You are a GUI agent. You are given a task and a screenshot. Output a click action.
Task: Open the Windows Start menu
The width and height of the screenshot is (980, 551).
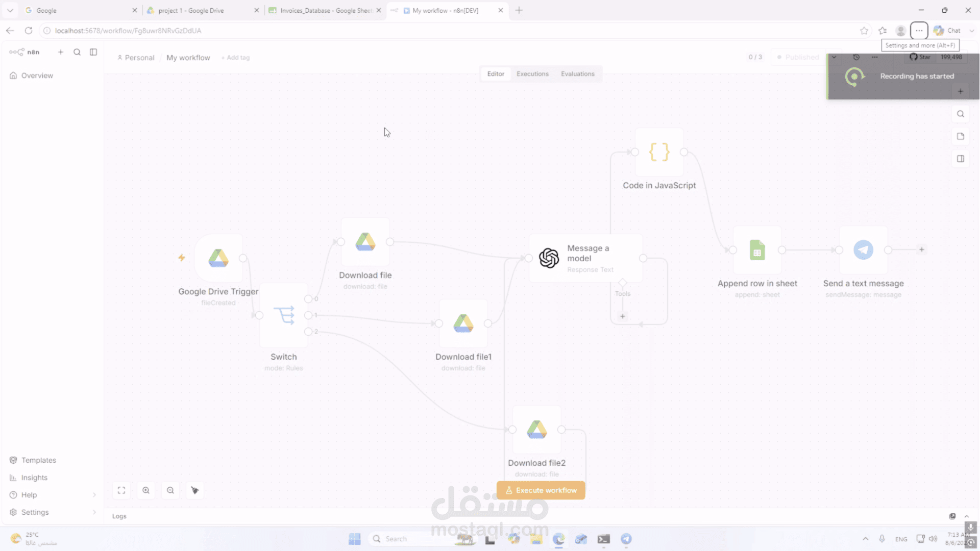[355, 539]
